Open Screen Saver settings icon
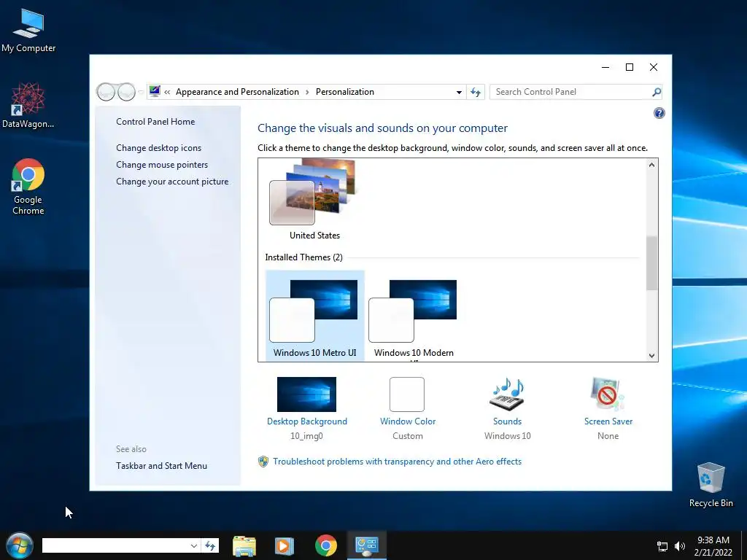Image resolution: width=747 pixels, height=560 pixels. coord(608,394)
